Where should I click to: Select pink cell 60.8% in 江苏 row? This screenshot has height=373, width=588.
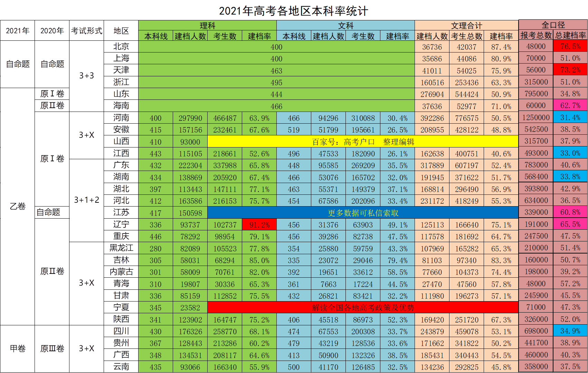570,212
